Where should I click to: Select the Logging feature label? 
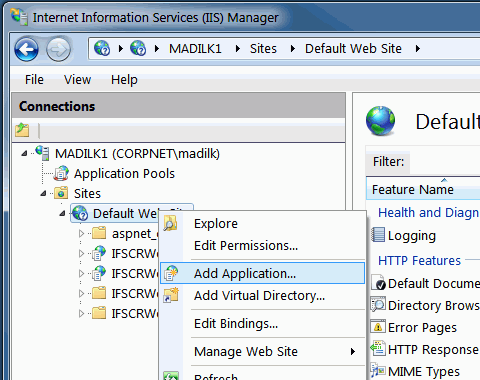[412, 236]
